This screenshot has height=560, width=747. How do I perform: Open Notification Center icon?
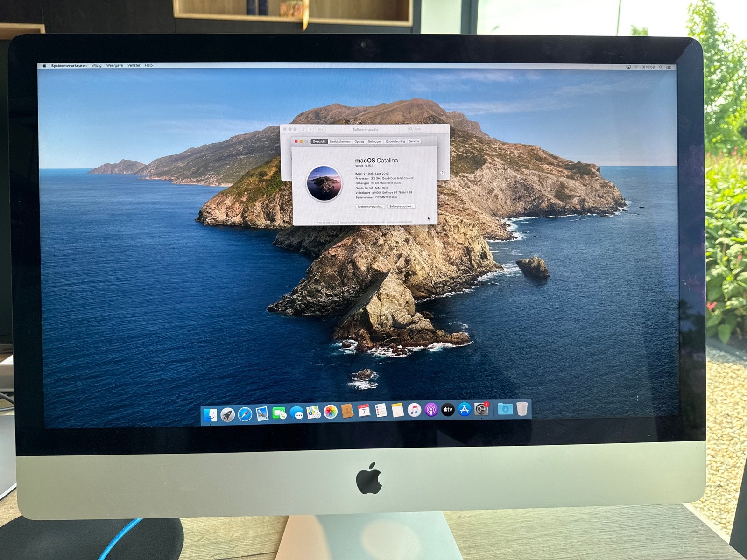click(669, 67)
